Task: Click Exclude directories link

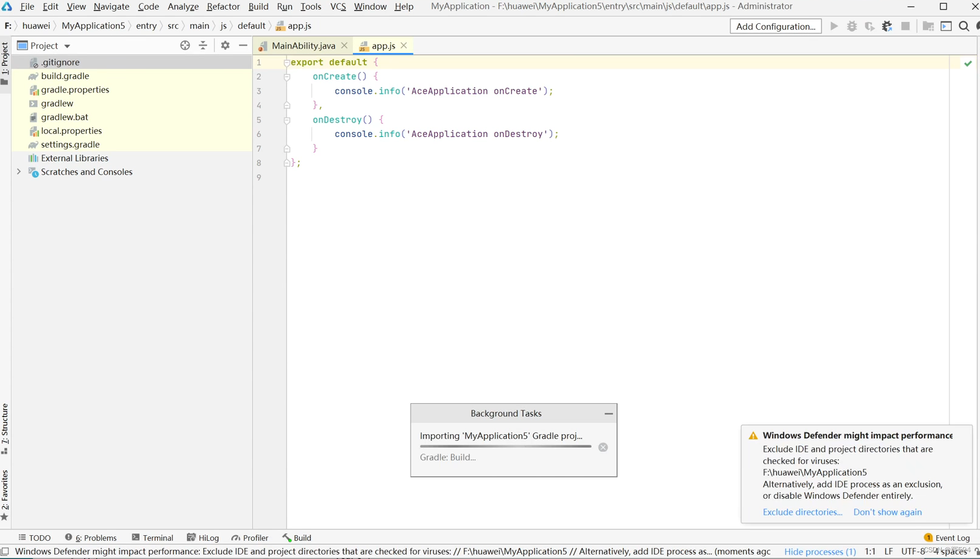Action: click(x=803, y=512)
